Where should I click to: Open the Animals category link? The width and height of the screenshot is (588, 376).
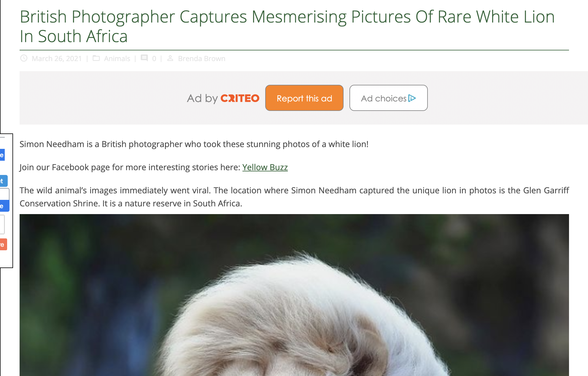click(x=117, y=58)
